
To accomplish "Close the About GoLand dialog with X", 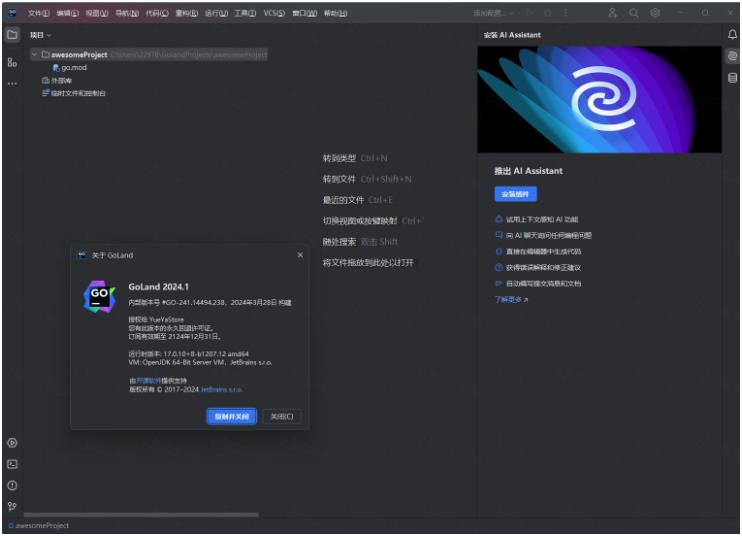I will click(300, 255).
